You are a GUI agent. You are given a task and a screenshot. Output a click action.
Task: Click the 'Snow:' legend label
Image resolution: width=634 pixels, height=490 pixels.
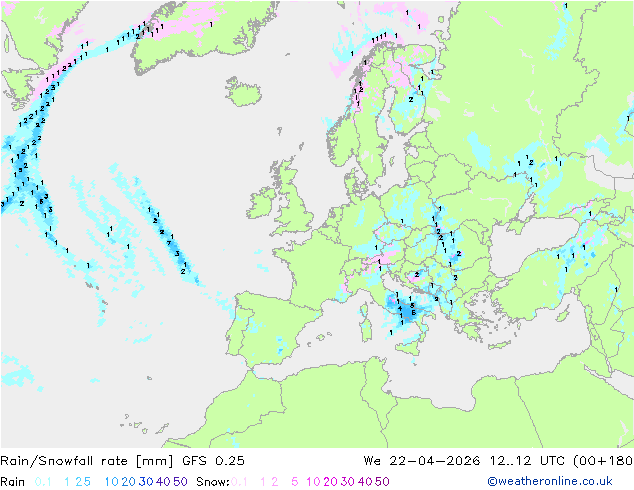(213, 482)
